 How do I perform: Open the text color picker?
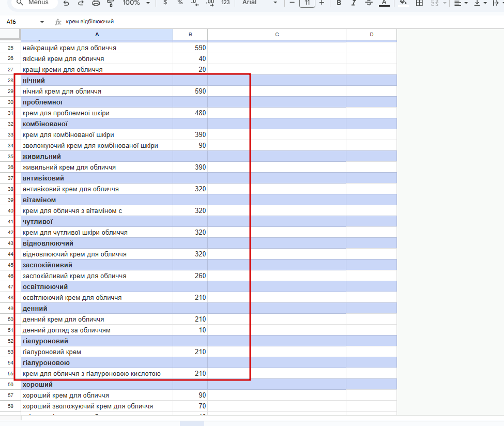pyautogui.click(x=384, y=3)
